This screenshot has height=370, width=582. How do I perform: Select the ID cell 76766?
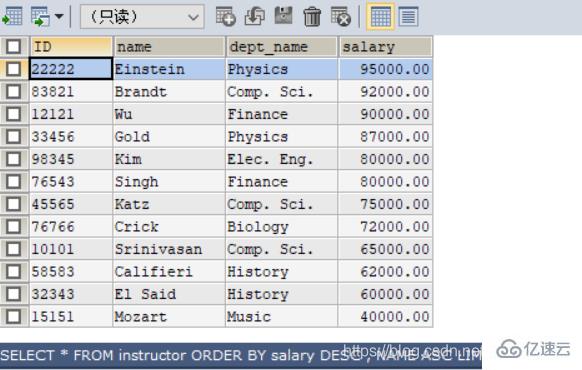click(x=71, y=227)
